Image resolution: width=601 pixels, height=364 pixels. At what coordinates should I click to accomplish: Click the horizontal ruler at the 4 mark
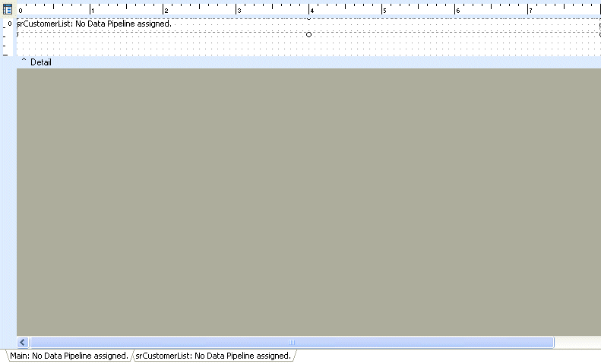(310, 10)
